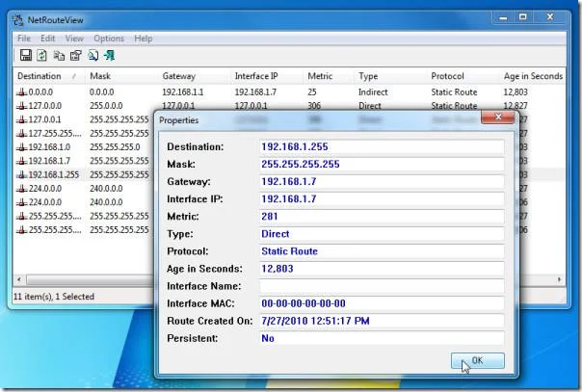Click the Persistent field showing No
Image resolution: width=582 pixels, height=392 pixels.
[x=382, y=339]
